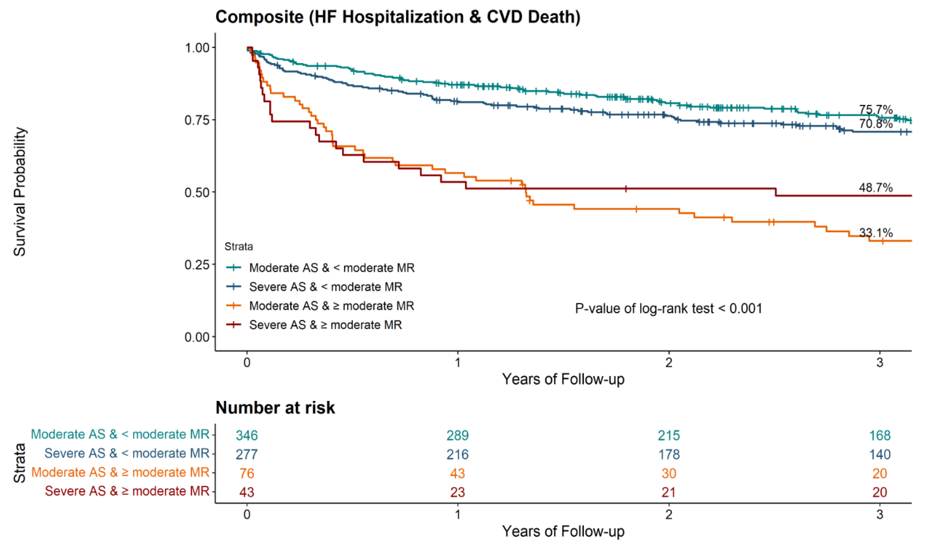Click the year 2 tick under the survival plot
This screenshot has height=560, width=942.
(669, 362)
